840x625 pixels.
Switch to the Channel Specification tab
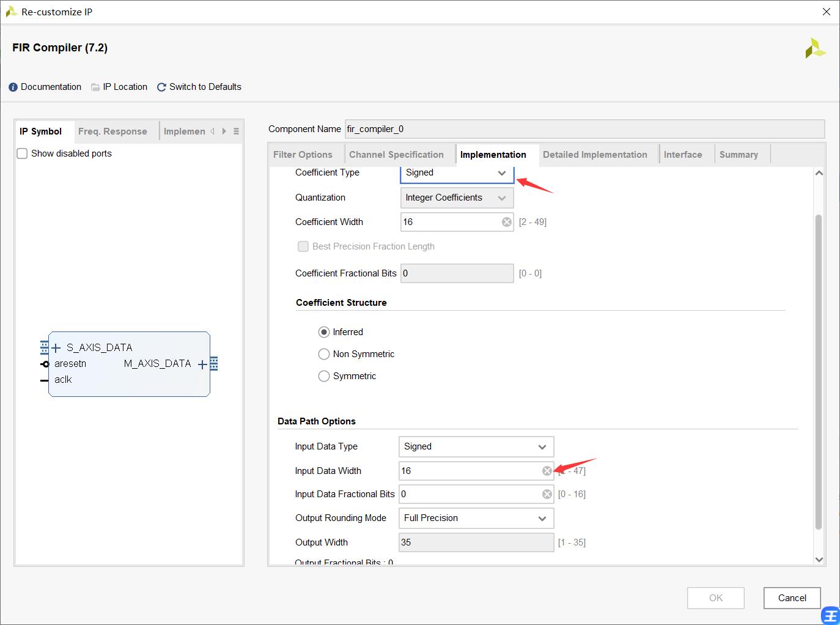[x=396, y=155]
